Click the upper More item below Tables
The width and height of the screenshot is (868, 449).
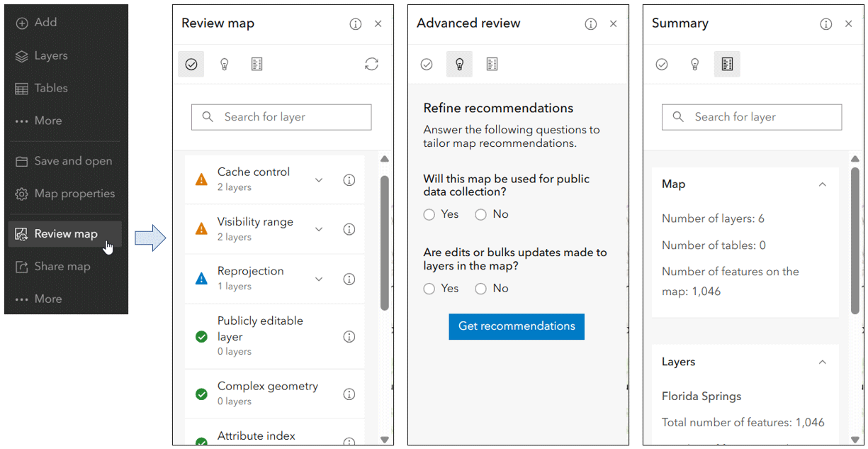coord(39,121)
